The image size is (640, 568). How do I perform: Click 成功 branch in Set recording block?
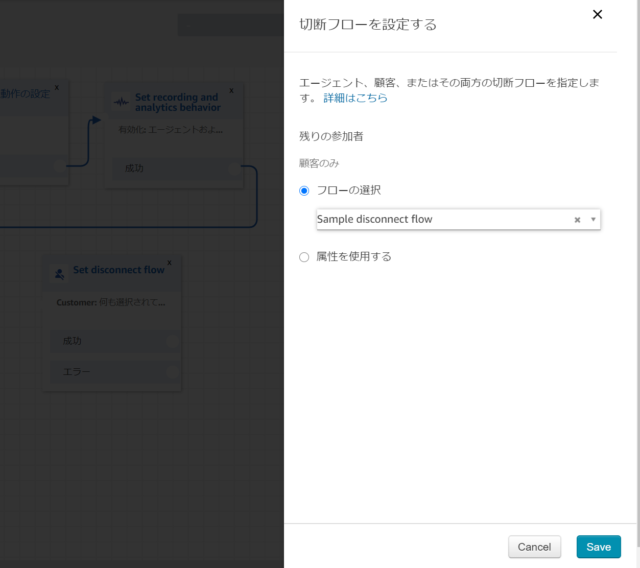pyautogui.click(x=177, y=168)
